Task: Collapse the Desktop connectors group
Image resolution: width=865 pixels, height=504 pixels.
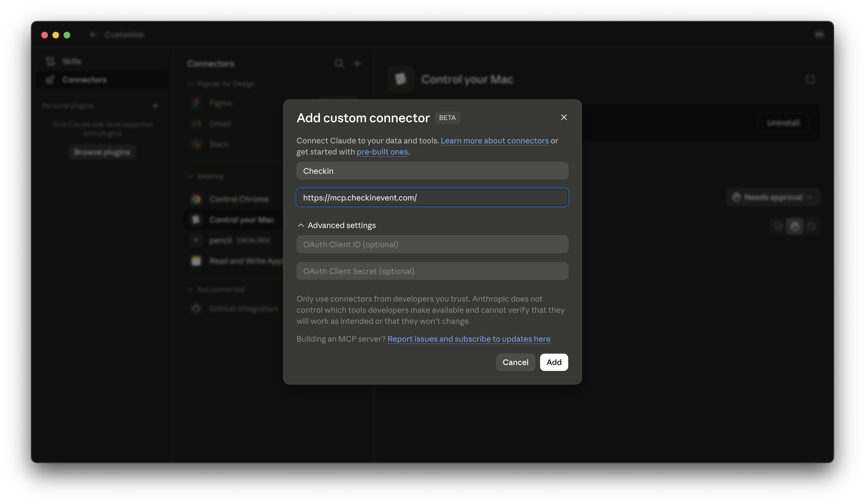Action: tap(206, 176)
